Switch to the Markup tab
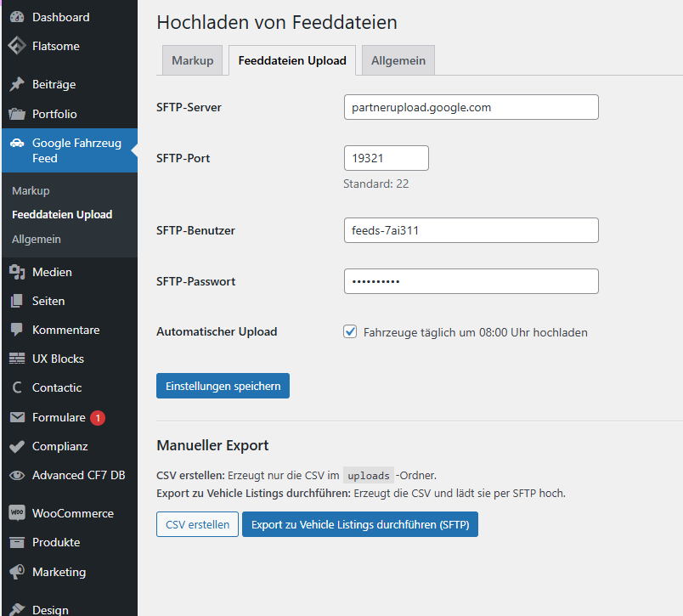 click(x=193, y=61)
